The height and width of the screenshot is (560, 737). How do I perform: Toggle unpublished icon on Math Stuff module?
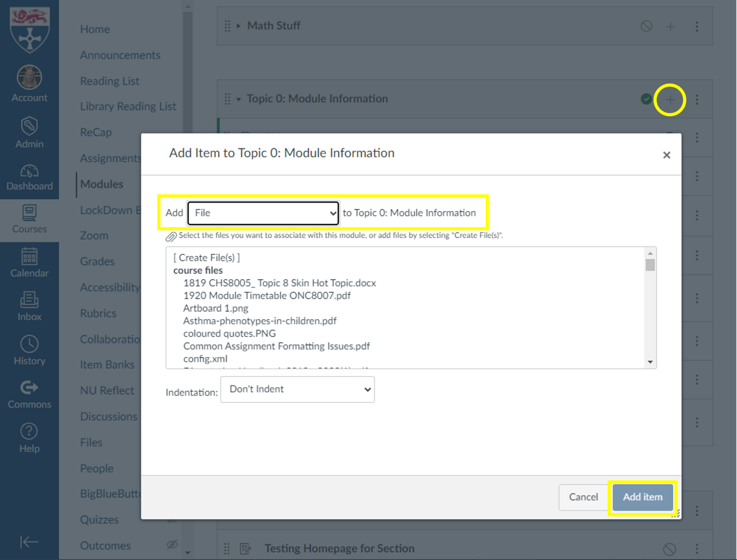click(x=646, y=26)
